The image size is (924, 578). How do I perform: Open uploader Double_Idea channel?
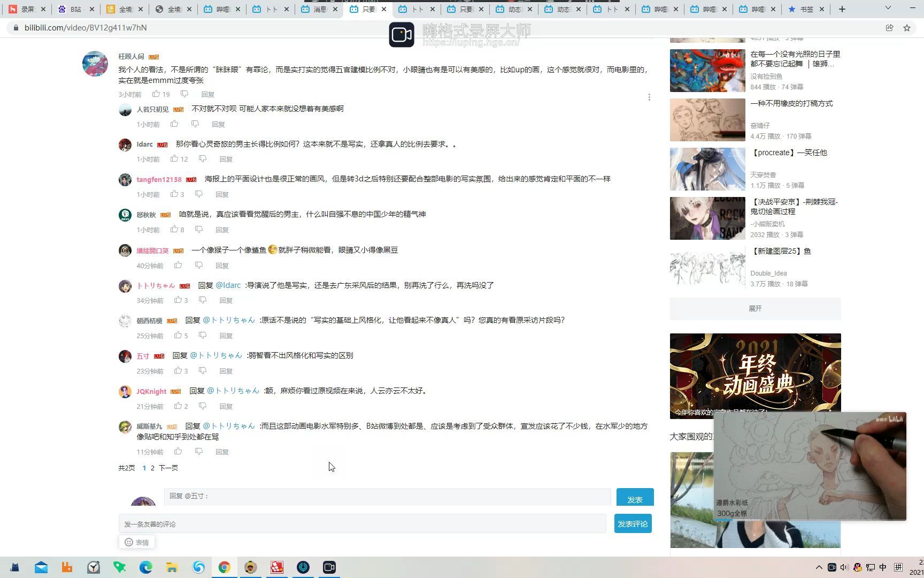768,273
